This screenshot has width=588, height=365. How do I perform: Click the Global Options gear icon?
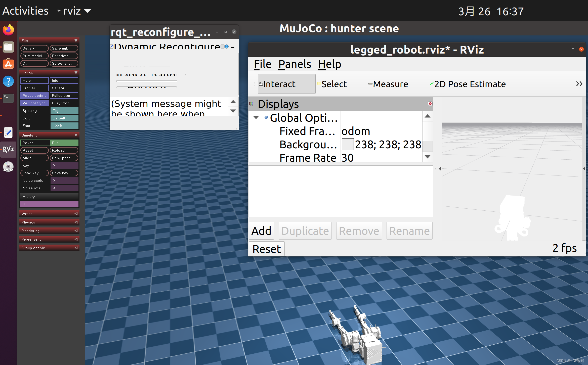coord(266,117)
